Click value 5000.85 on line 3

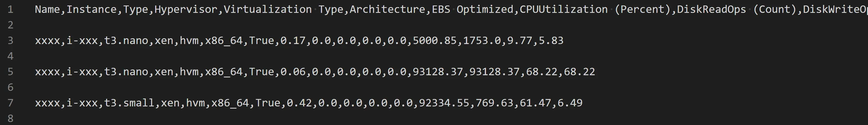(x=435, y=40)
